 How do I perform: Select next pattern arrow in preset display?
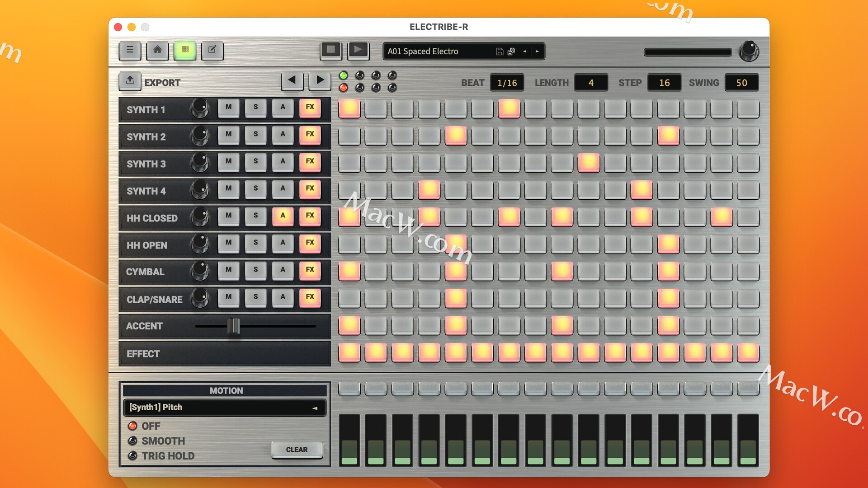pos(537,52)
